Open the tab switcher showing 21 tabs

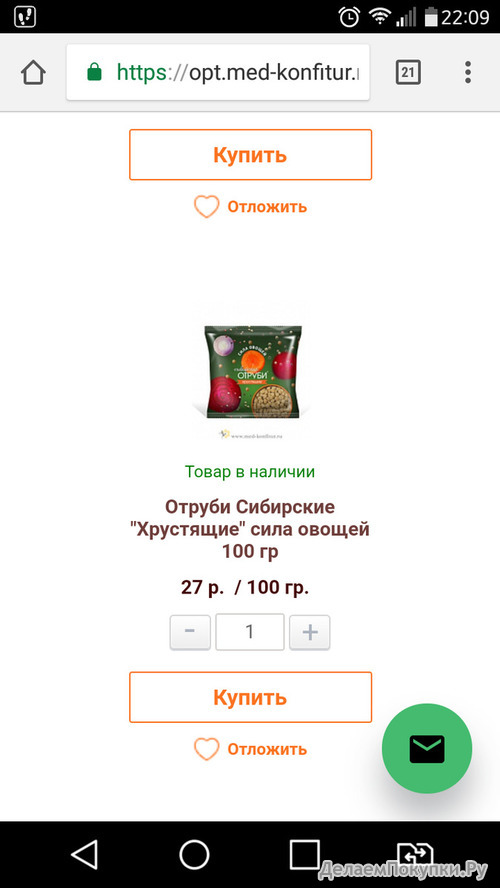point(408,72)
